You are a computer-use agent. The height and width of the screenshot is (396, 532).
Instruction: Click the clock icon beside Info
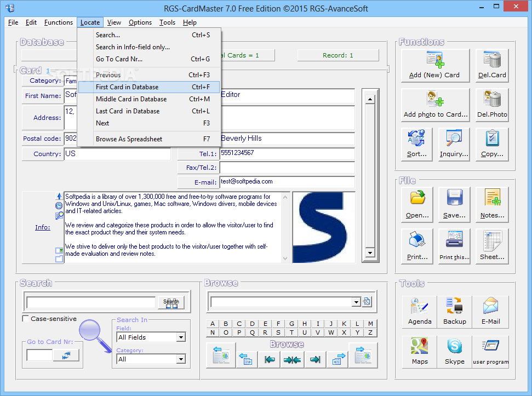point(59,205)
